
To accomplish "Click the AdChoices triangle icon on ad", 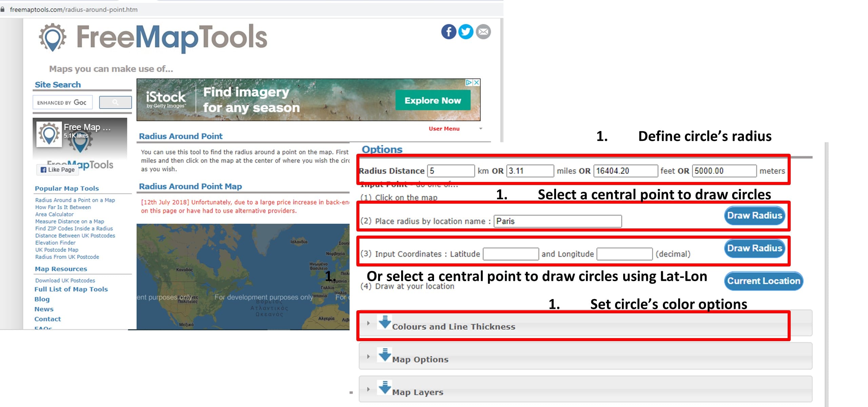I will coord(469,82).
